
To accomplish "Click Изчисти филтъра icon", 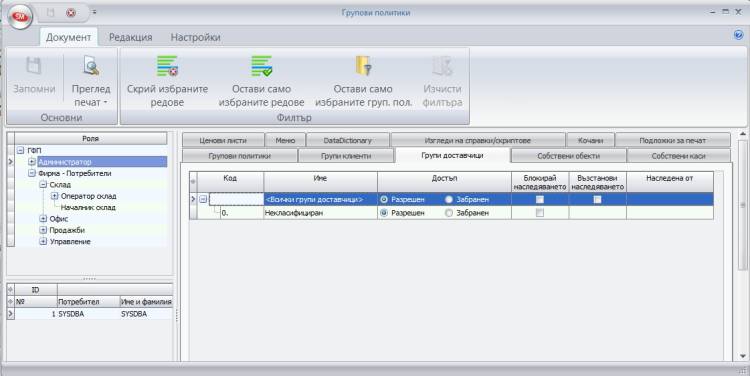I will pyautogui.click(x=442, y=66).
